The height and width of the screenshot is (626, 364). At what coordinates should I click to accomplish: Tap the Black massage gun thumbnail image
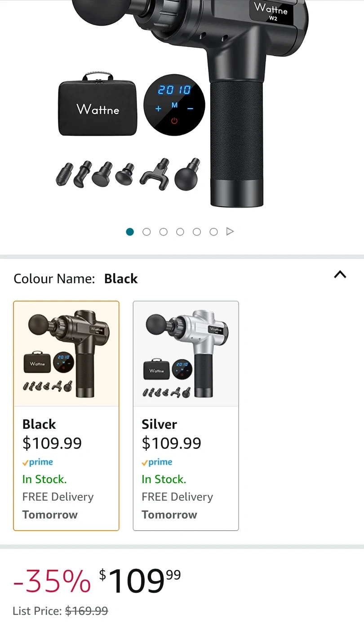pyautogui.click(x=67, y=354)
